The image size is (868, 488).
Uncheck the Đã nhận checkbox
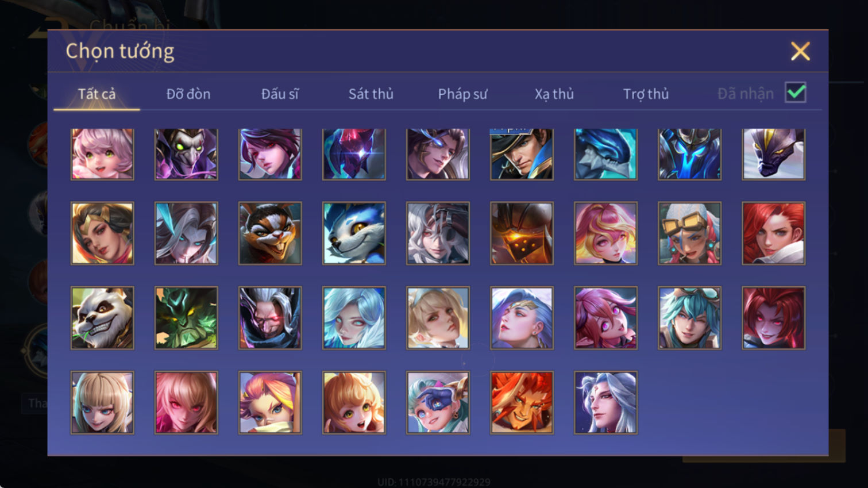[x=796, y=93]
